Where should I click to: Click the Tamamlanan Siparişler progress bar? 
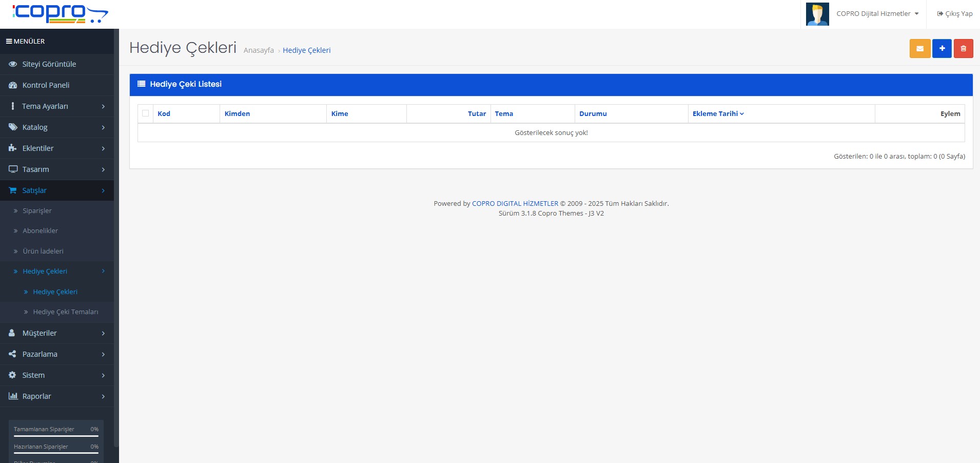(x=56, y=436)
